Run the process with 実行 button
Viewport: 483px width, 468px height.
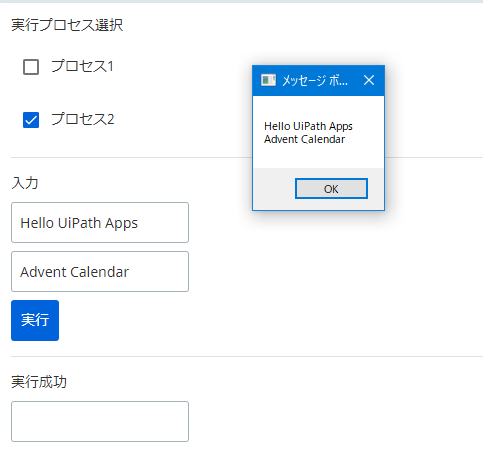35,320
